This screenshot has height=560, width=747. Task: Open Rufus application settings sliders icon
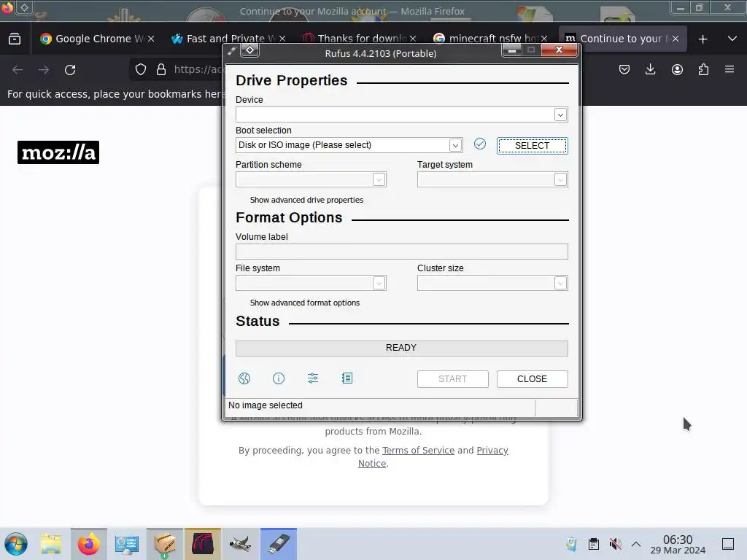click(x=313, y=378)
